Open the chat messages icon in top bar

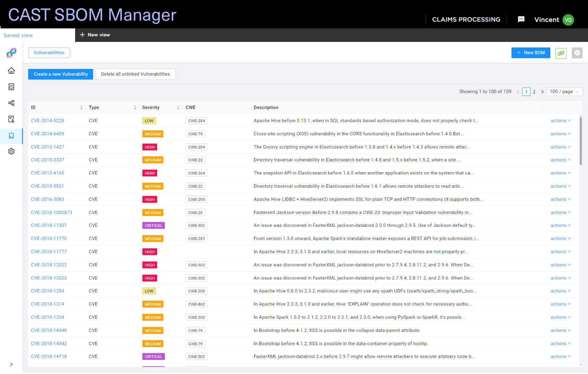tap(521, 19)
